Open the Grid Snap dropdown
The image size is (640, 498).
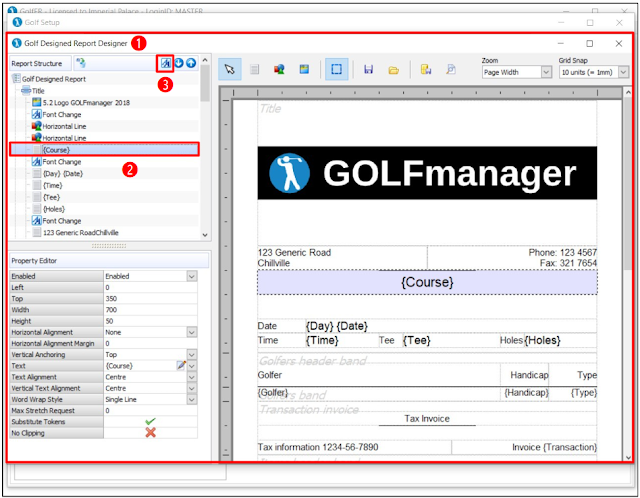(623, 72)
